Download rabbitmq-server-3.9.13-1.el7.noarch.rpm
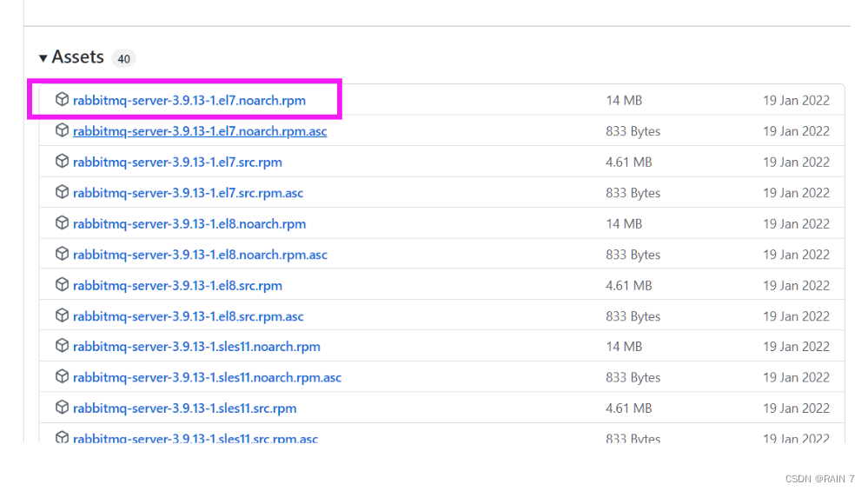Image resolution: width=868 pixels, height=491 pixels. [x=189, y=101]
